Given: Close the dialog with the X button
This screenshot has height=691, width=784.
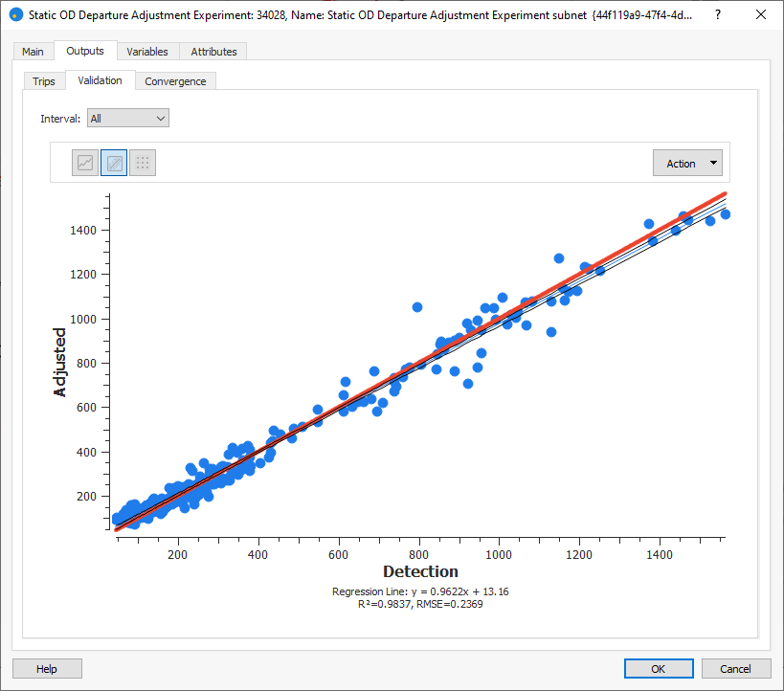Looking at the screenshot, I should [761, 15].
